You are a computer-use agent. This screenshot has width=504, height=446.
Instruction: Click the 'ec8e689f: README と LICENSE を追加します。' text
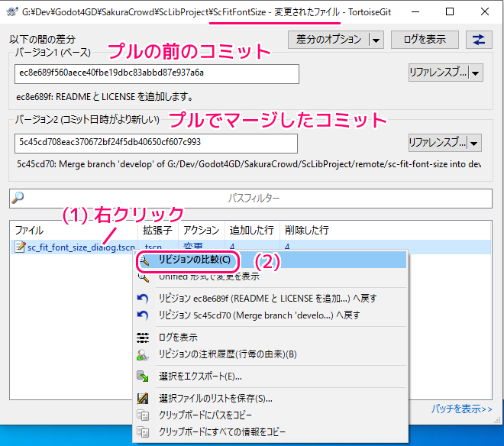click(105, 97)
